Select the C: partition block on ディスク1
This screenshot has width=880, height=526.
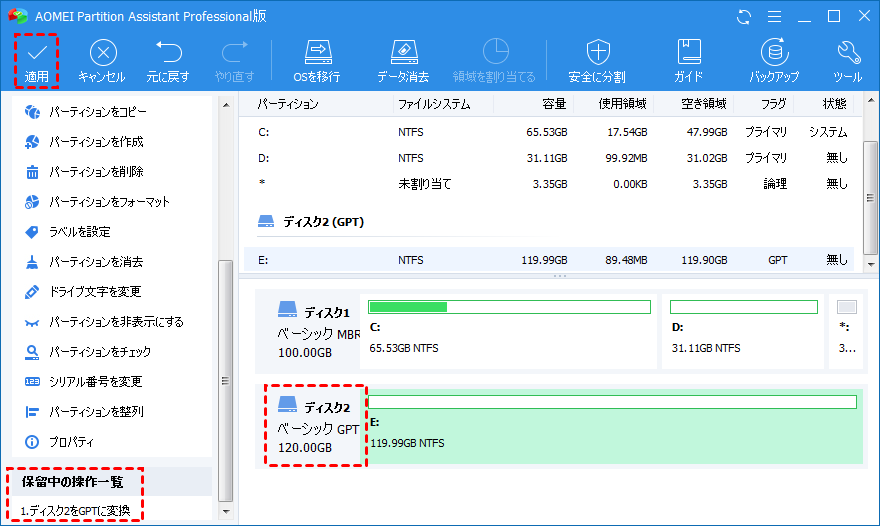click(508, 331)
